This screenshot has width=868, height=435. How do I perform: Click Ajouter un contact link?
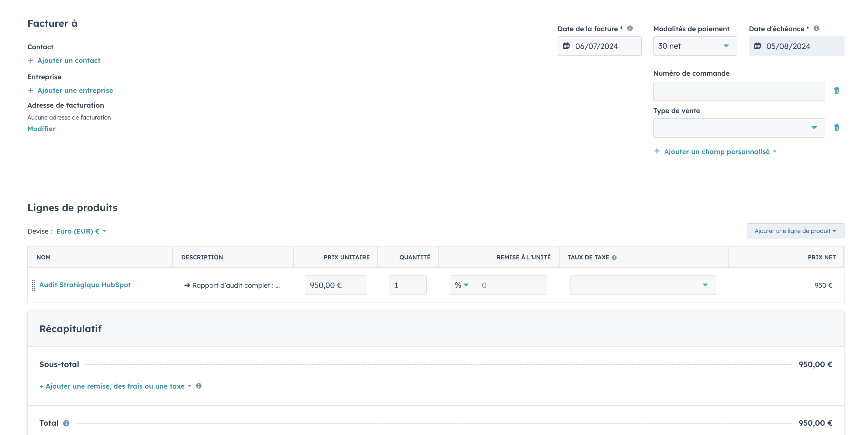point(69,61)
